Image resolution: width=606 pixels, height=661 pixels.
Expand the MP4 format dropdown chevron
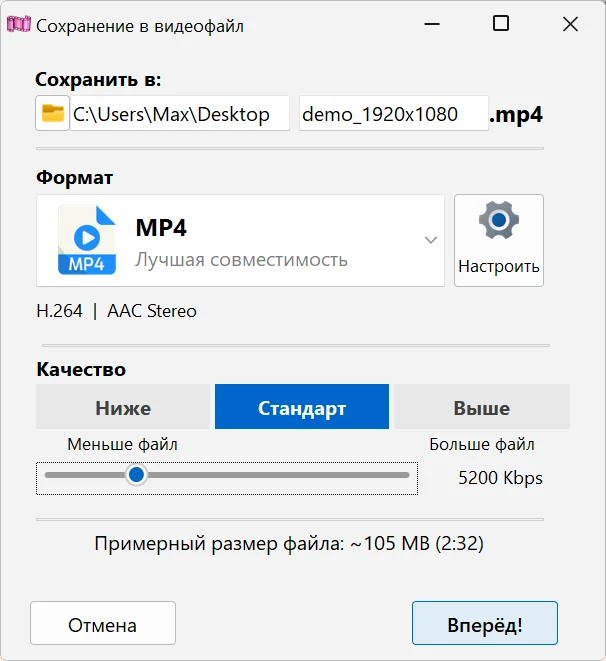[431, 240]
